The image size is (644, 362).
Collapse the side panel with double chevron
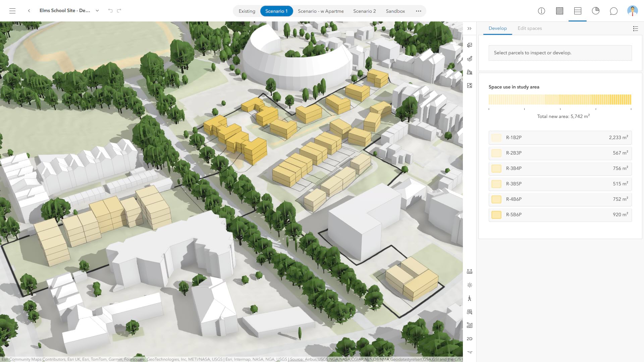tap(470, 28)
